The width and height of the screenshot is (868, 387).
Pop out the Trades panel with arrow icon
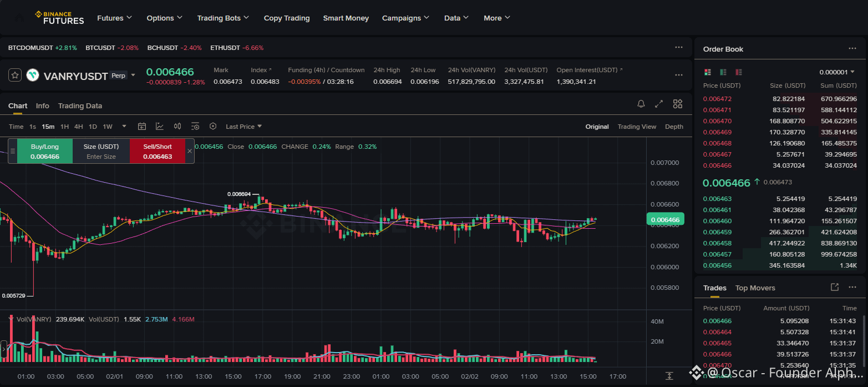[834, 287]
